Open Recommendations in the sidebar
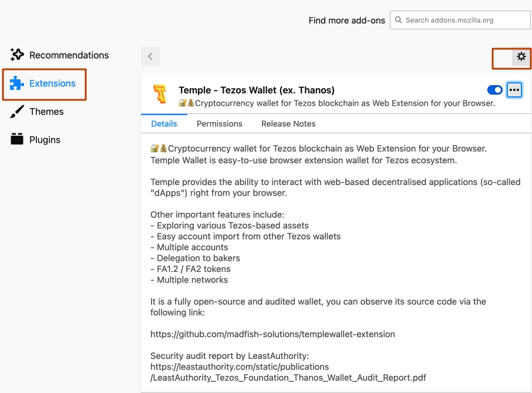The width and height of the screenshot is (532, 393). pyautogui.click(x=69, y=55)
